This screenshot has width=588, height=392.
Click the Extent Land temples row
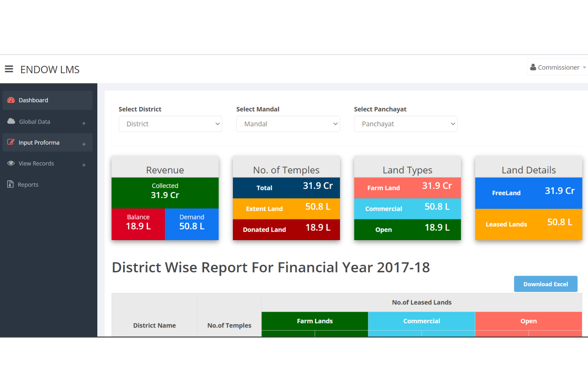click(286, 209)
